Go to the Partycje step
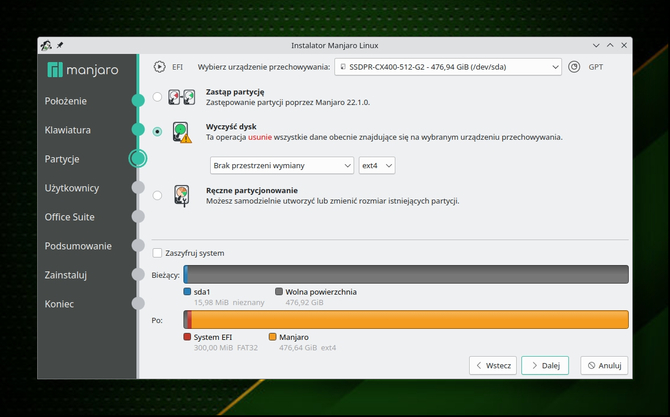The height and width of the screenshot is (417, 670). pyautogui.click(x=62, y=159)
